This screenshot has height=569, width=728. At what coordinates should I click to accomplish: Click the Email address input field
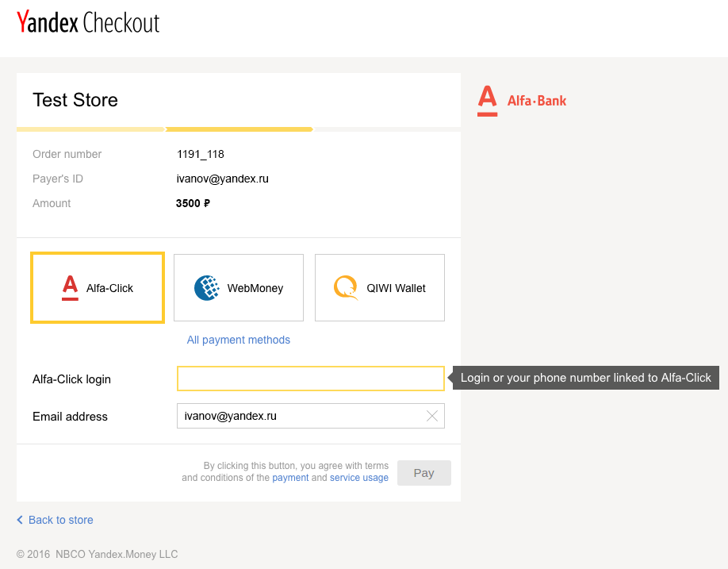point(311,416)
